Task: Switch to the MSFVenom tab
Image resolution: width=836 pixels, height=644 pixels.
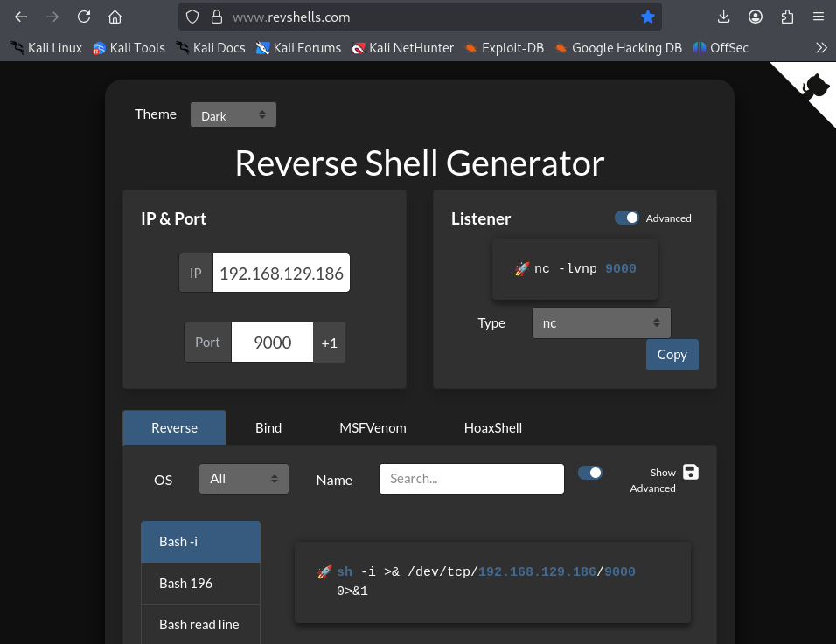Action: [x=373, y=428]
